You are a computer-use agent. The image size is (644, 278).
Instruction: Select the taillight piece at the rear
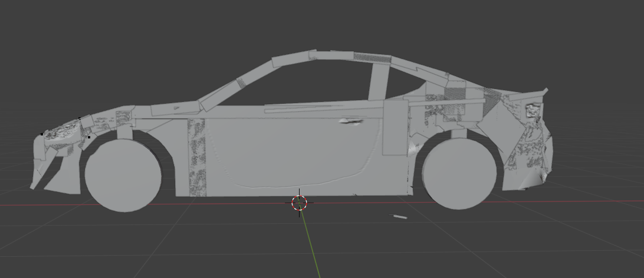pos(534,110)
